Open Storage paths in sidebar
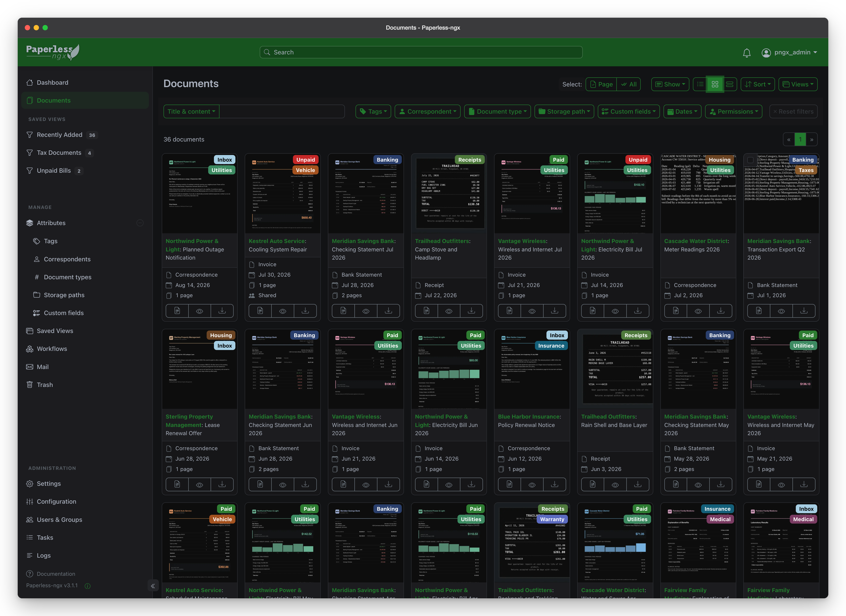The height and width of the screenshot is (616, 846). point(64,295)
